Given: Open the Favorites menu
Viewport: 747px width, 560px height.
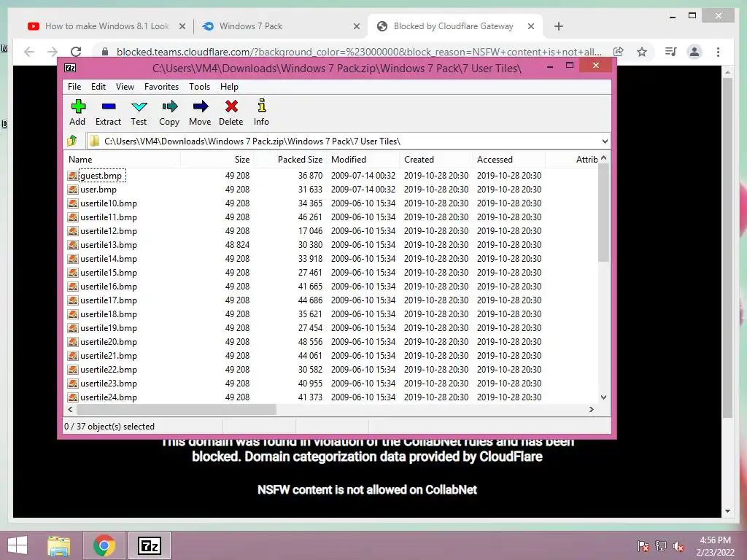Looking at the screenshot, I should point(161,87).
